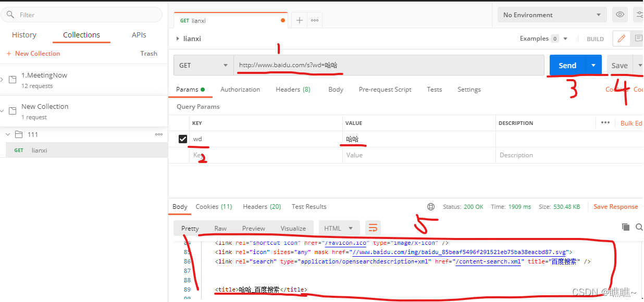Click the environment quick look eye icon
The width and height of the screenshot is (644, 302).
click(620, 15)
